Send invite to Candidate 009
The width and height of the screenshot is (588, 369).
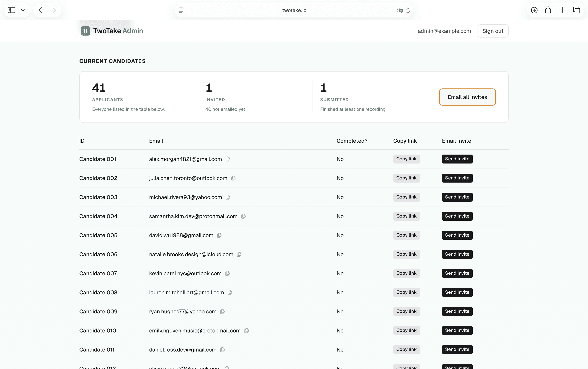(x=457, y=311)
